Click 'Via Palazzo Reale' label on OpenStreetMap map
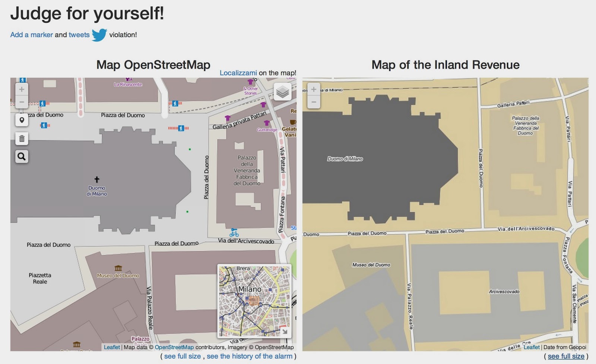This screenshot has height=364, width=596. [x=150, y=308]
